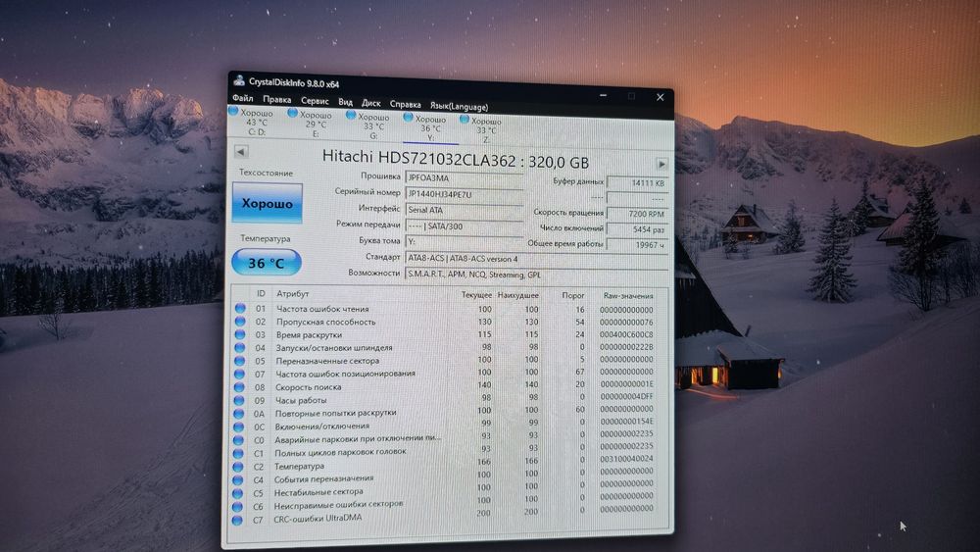Select row Частота ошибок позиционирования
Screen dimensions: 980x552
(443, 374)
